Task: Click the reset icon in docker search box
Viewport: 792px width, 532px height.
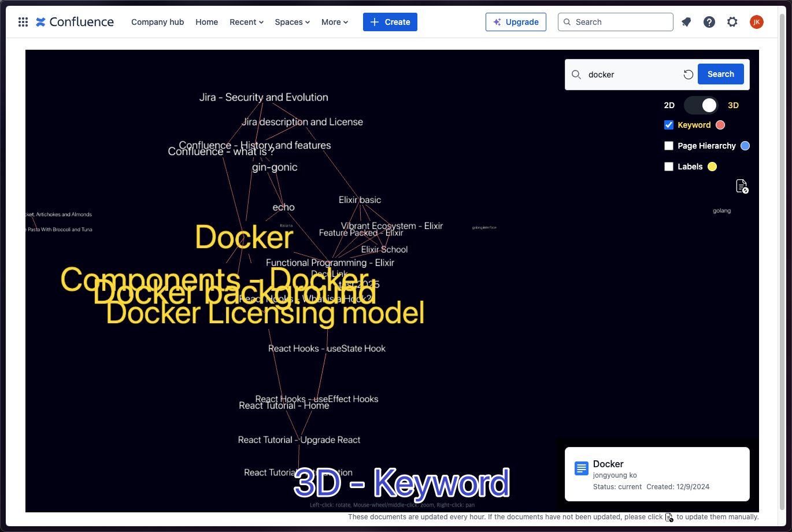Action: point(688,75)
